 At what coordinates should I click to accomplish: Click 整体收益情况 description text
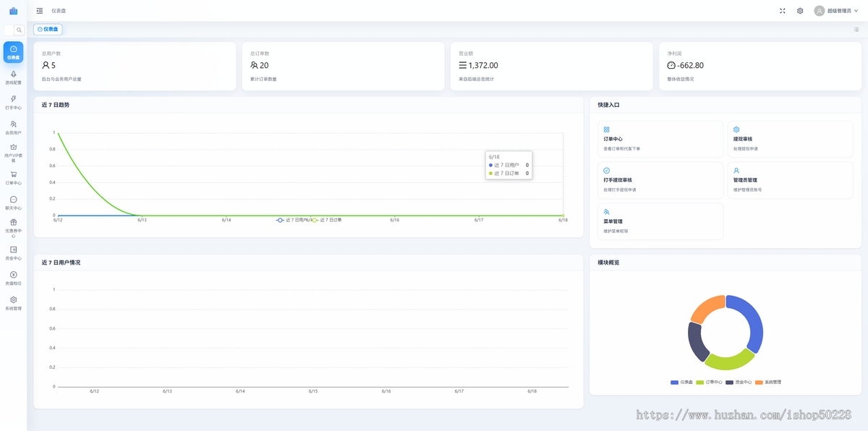680,79
